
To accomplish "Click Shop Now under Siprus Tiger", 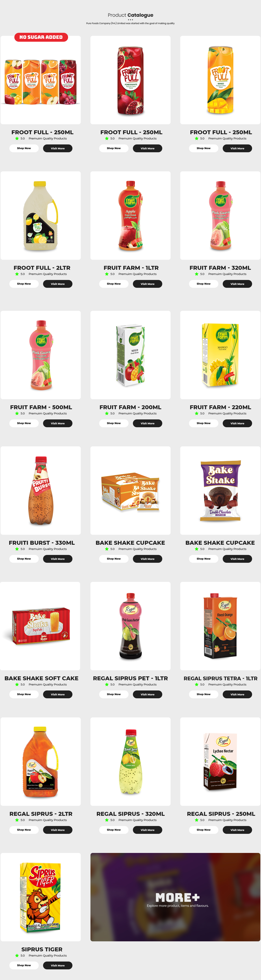I will (24, 965).
